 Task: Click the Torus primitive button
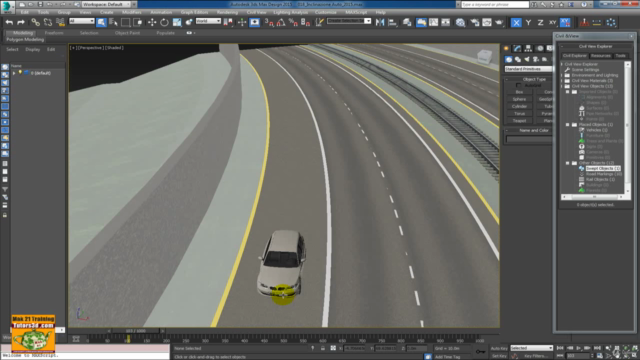519,113
